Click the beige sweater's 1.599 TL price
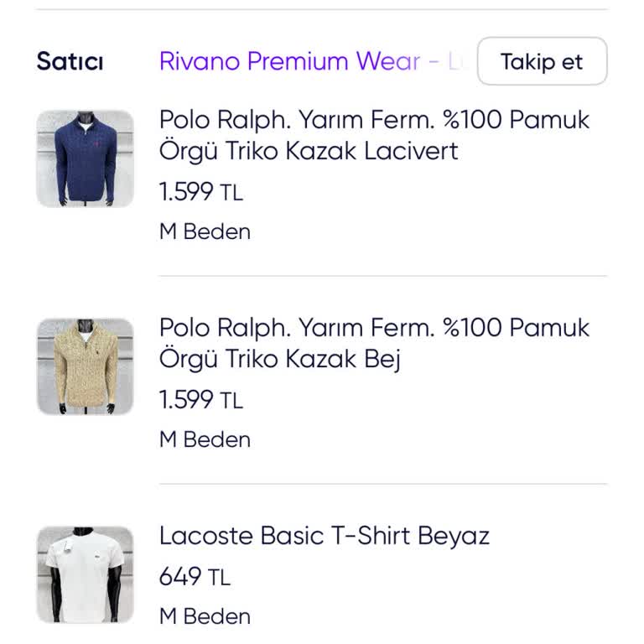The width and height of the screenshot is (644, 644). (200, 400)
